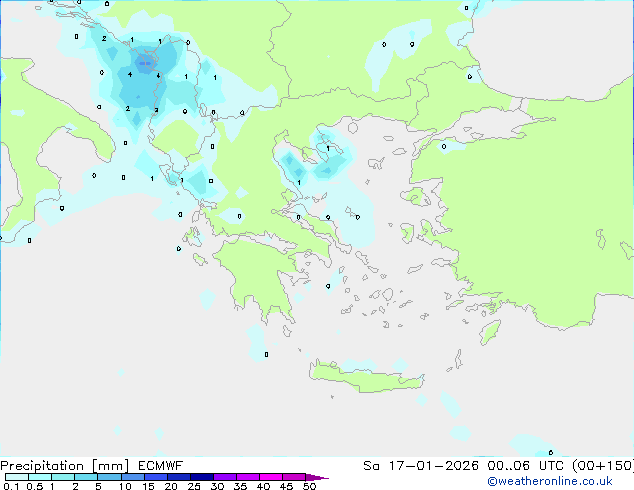Click the '50' legend scale label
This screenshot has width=634, height=490.
click(x=310, y=486)
